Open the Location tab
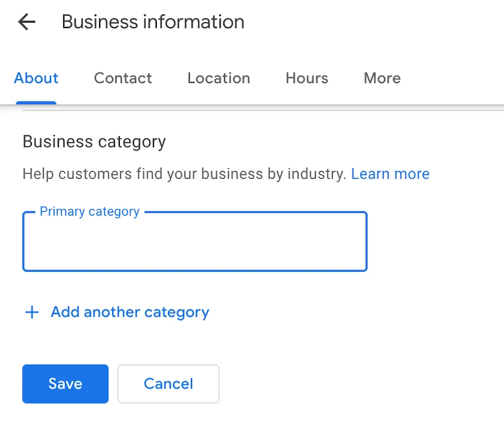Viewport: 504px width, 422px height. (x=218, y=78)
